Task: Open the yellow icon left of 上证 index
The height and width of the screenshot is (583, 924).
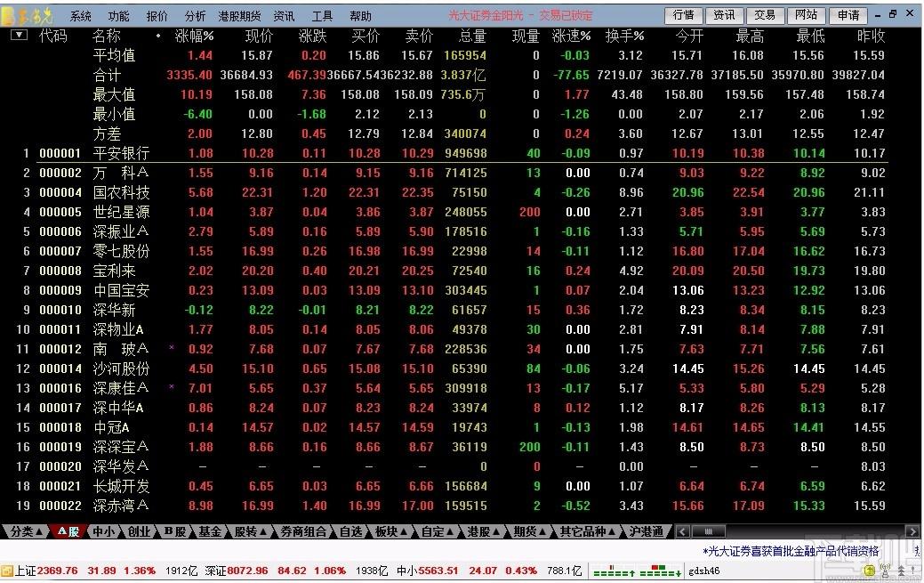Action: (x=7, y=571)
